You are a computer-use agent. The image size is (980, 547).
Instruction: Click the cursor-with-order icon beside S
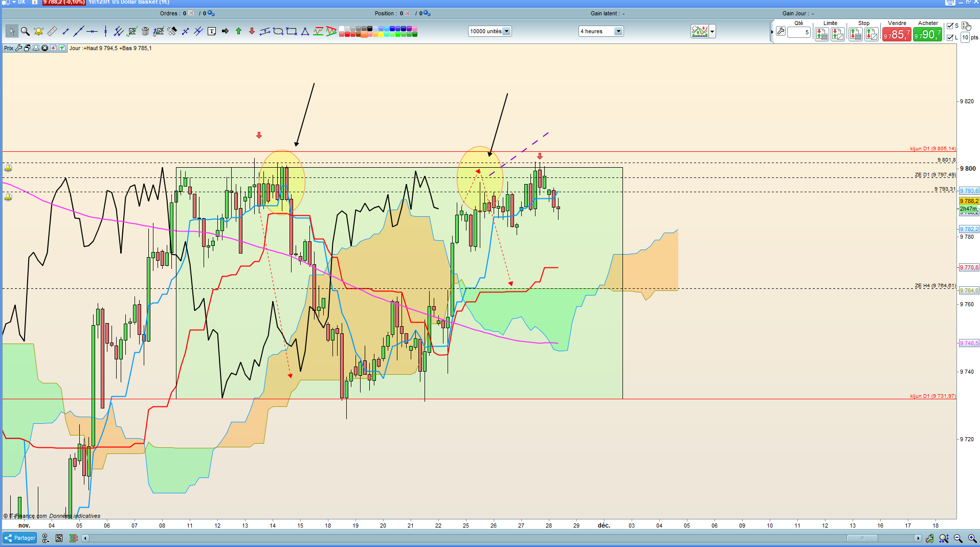click(966, 26)
